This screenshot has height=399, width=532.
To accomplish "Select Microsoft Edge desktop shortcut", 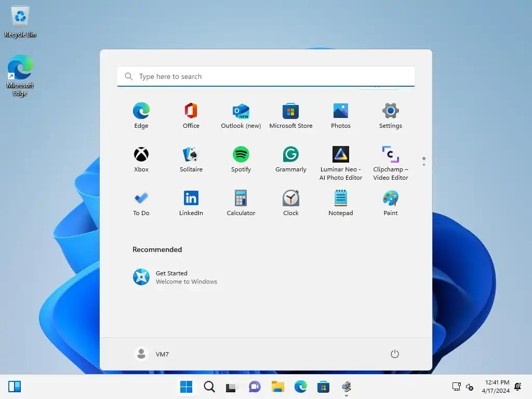I will [x=20, y=75].
